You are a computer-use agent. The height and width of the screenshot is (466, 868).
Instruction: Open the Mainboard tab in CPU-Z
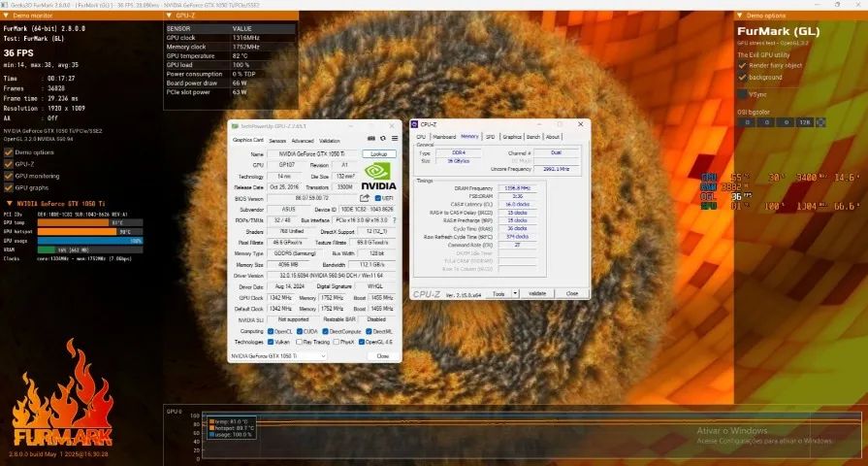pyautogui.click(x=444, y=136)
